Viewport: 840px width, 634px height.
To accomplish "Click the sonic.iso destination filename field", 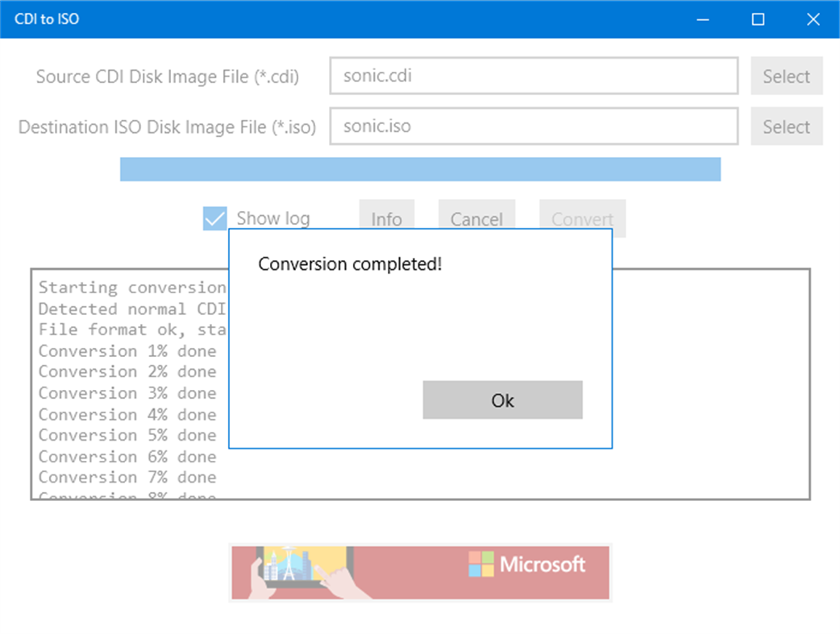I will pyautogui.click(x=534, y=126).
